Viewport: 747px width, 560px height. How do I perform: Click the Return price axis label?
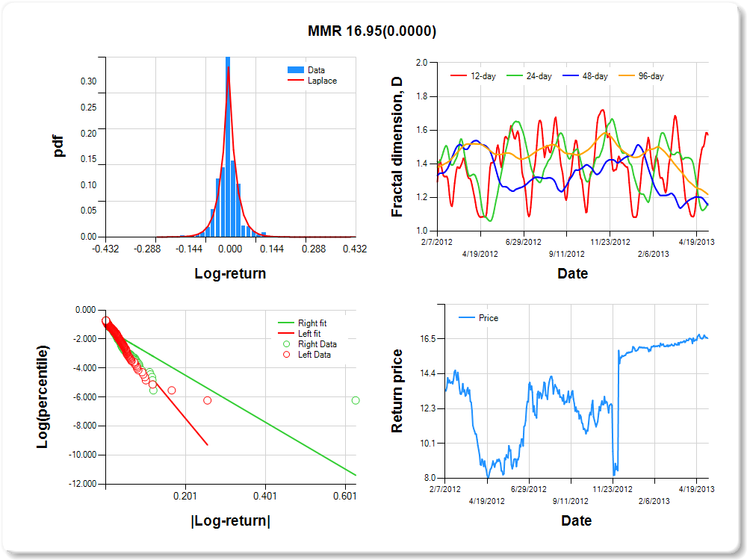[397, 391]
